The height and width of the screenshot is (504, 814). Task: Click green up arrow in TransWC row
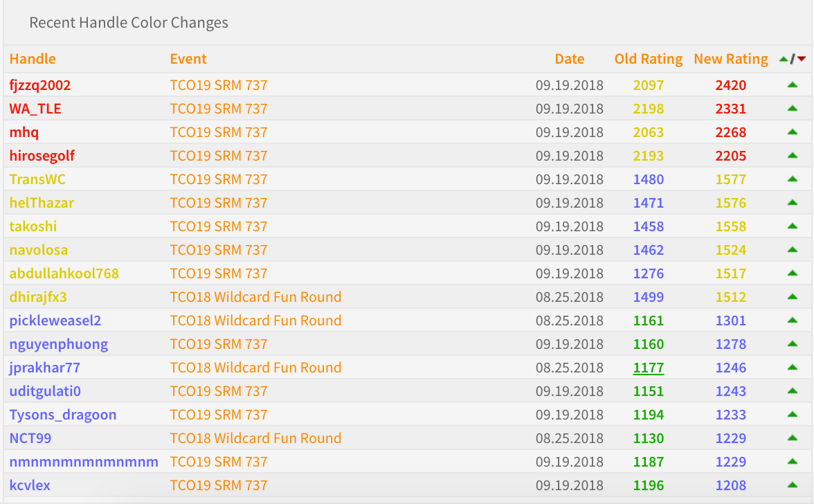pyautogui.click(x=793, y=179)
